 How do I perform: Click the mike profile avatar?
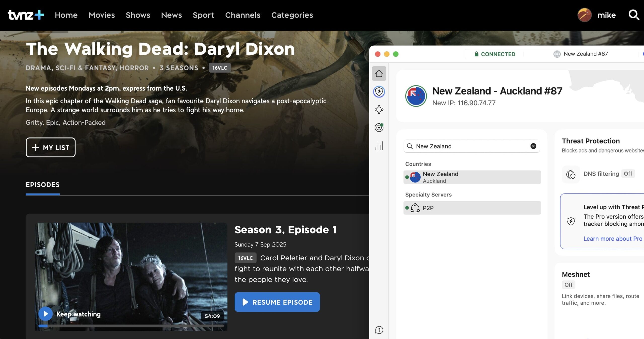584,15
